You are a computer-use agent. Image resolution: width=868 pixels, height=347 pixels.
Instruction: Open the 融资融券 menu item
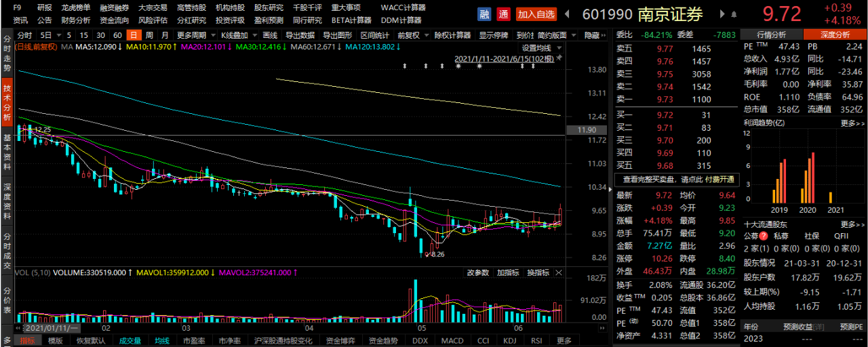tap(115, 7)
